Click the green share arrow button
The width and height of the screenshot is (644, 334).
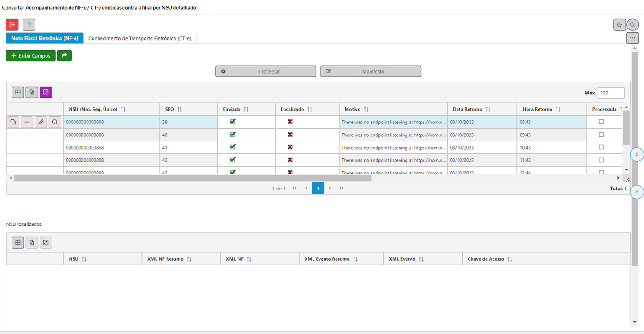click(64, 56)
